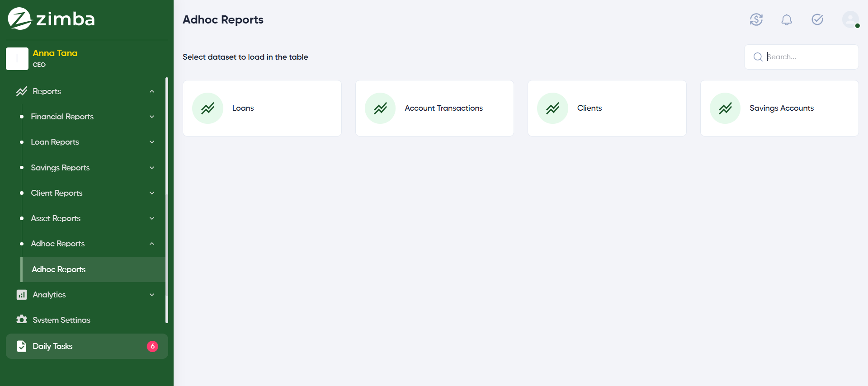Open the notifications bell
The width and height of the screenshot is (868, 386).
click(x=787, y=19)
